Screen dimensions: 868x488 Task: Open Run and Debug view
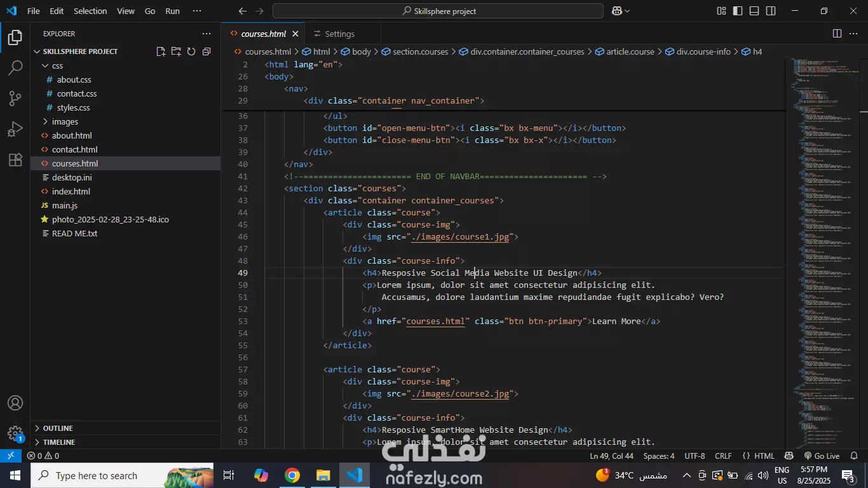click(15, 129)
